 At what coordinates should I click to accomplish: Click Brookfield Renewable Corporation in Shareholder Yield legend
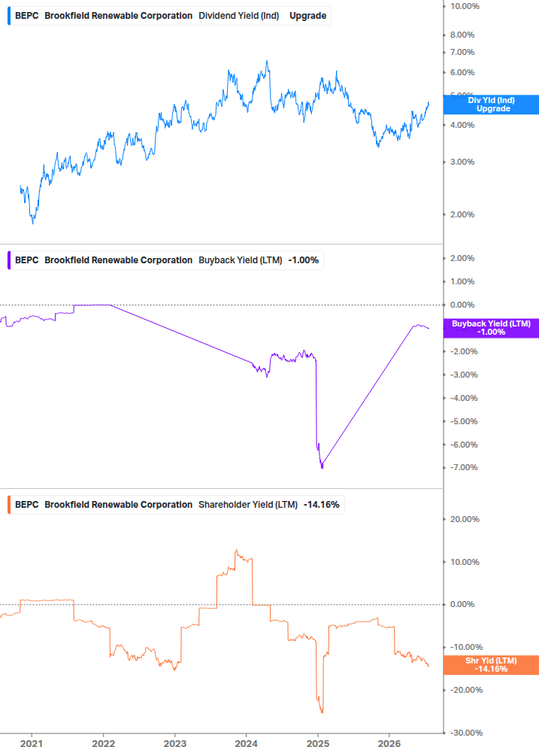pos(119,504)
